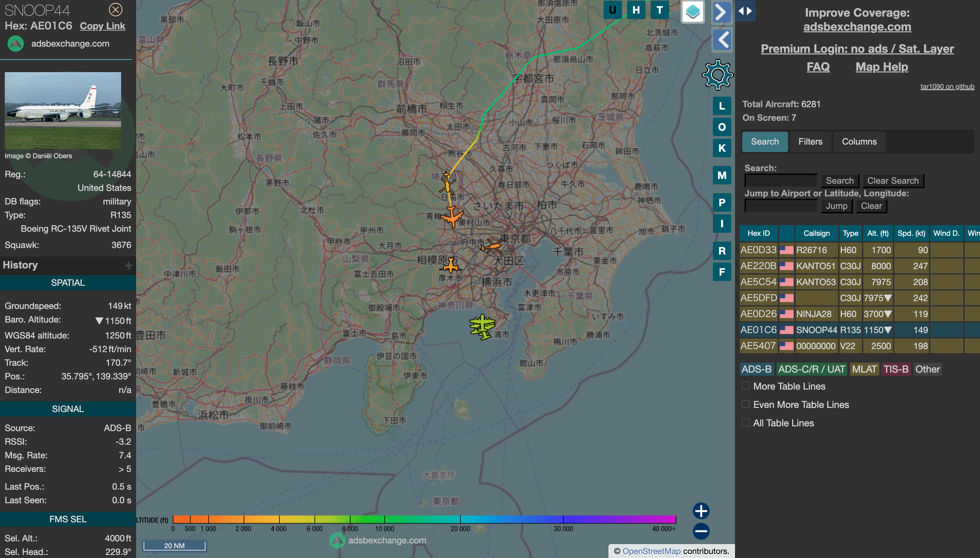
Task: Open the Map Help link
Action: (x=882, y=67)
